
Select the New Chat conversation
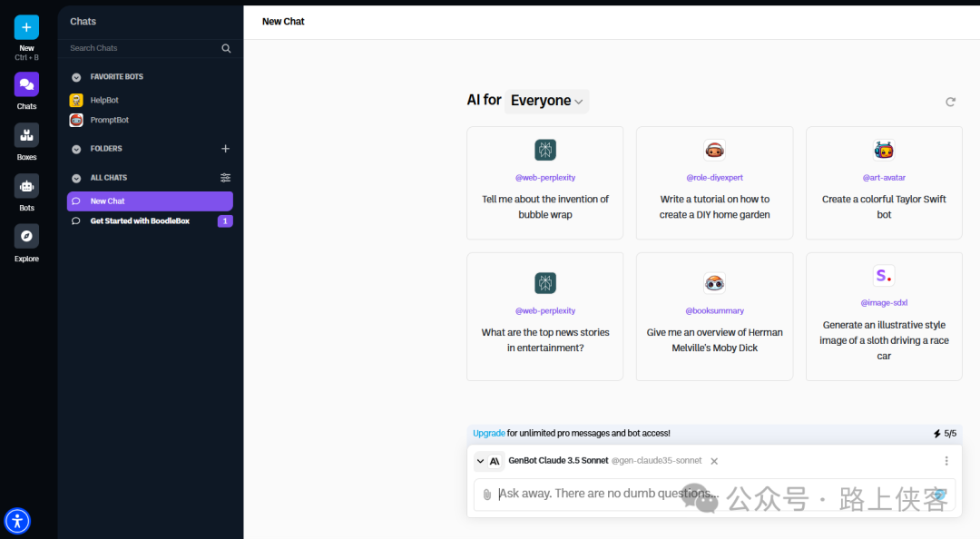[150, 201]
